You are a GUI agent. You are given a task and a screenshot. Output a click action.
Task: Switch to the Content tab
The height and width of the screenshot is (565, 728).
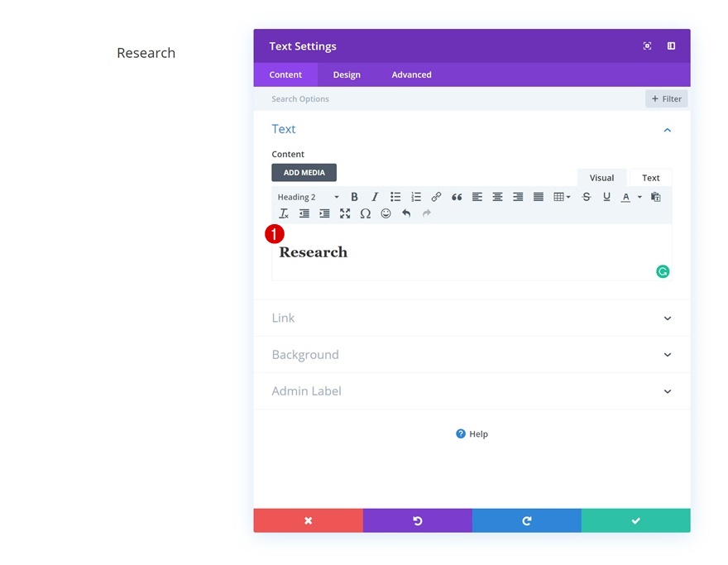coord(285,74)
